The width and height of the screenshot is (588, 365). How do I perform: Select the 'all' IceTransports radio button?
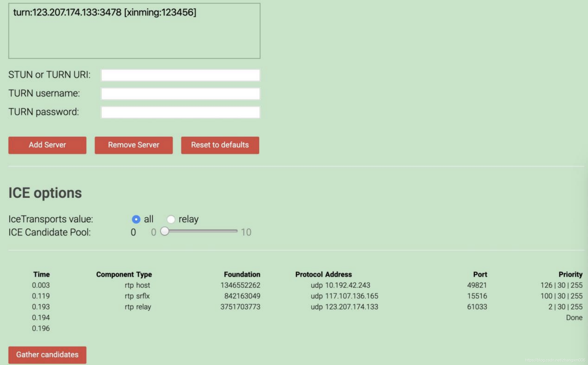tap(136, 219)
